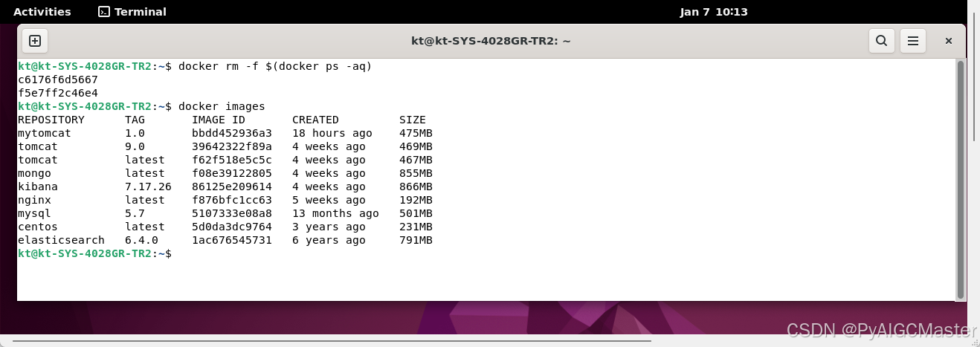980x347 pixels.
Task: Click image ID f876bfc1cc63
Action: [232, 200]
